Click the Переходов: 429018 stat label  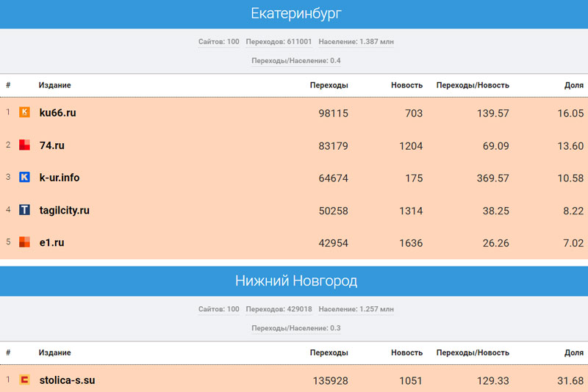coord(279,309)
